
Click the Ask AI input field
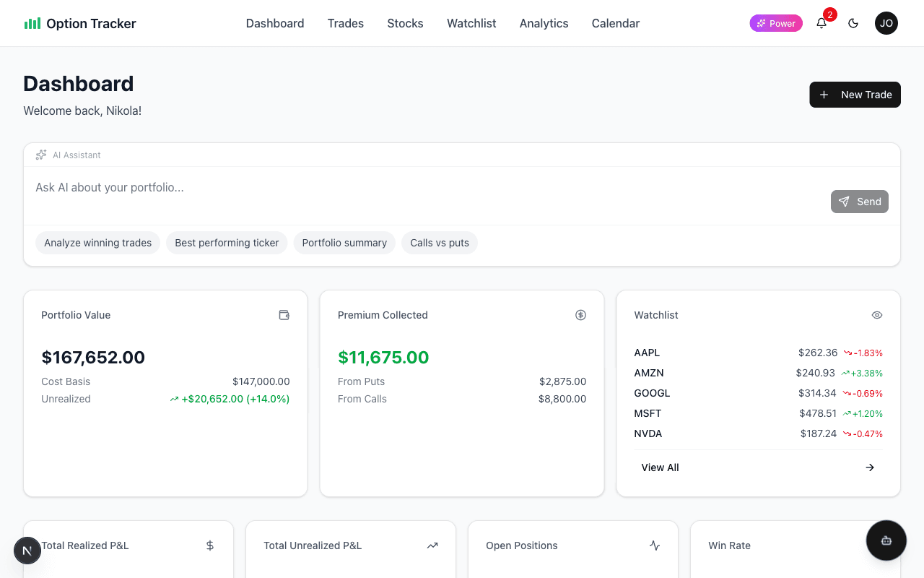point(289,187)
